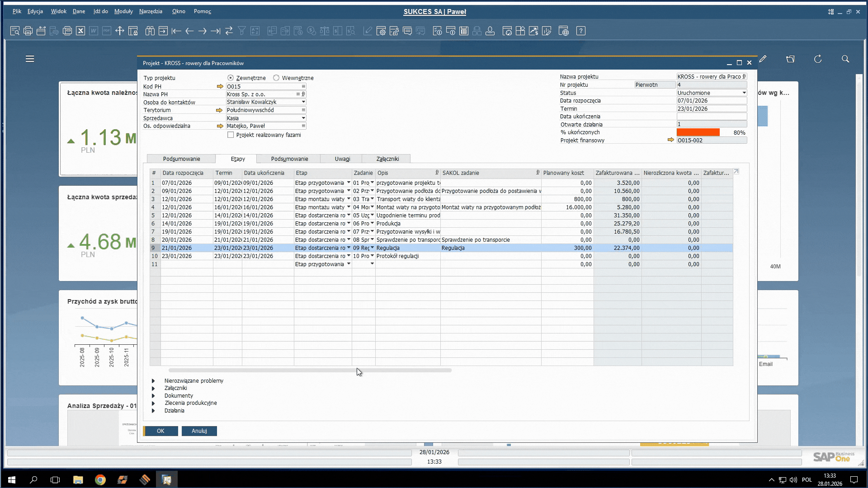Viewport: 868px width, 488px height.
Task: Enable Projekt realizowany fazami checkbox
Action: 231,135
